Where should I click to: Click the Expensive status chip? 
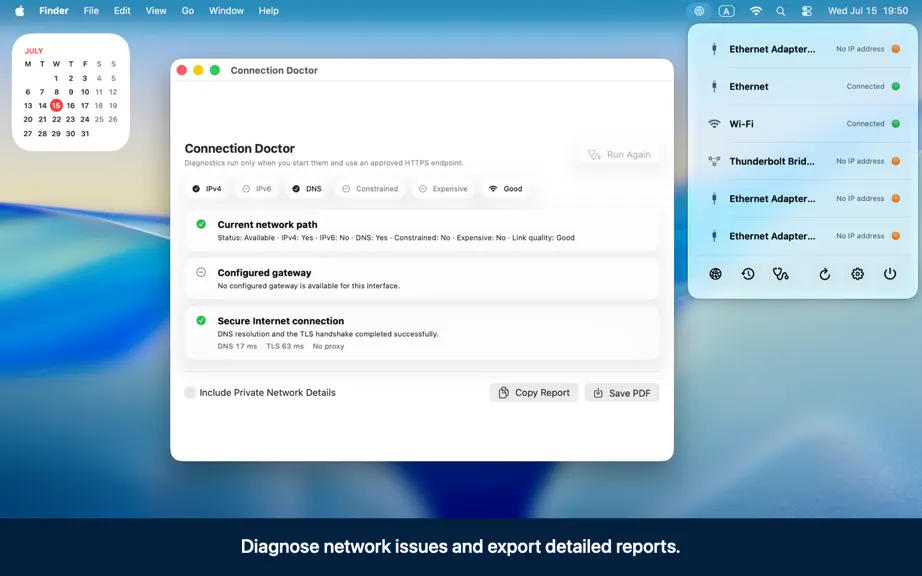pyautogui.click(x=443, y=189)
